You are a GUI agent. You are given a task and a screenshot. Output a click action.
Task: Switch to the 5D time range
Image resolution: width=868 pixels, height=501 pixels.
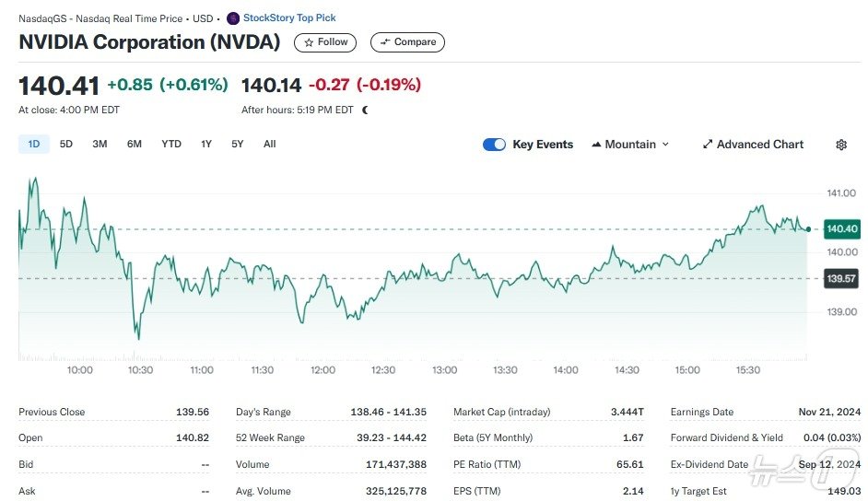[66, 144]
